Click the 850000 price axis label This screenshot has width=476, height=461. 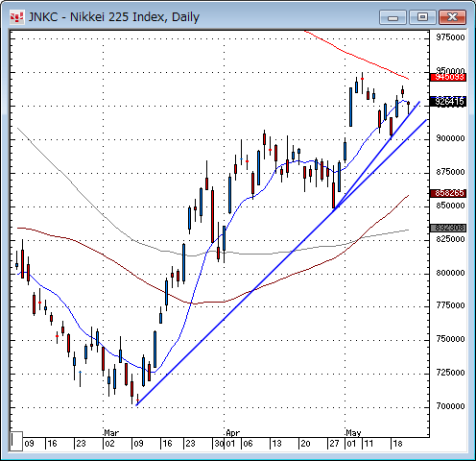click(x=450, y=206)
